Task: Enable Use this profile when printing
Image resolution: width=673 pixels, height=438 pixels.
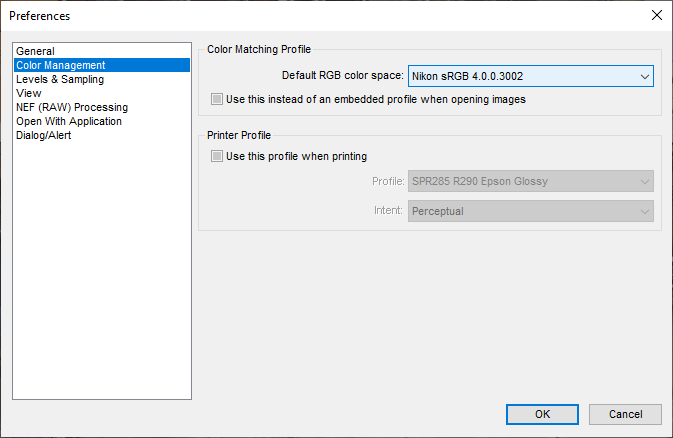Action: (217, 156)
